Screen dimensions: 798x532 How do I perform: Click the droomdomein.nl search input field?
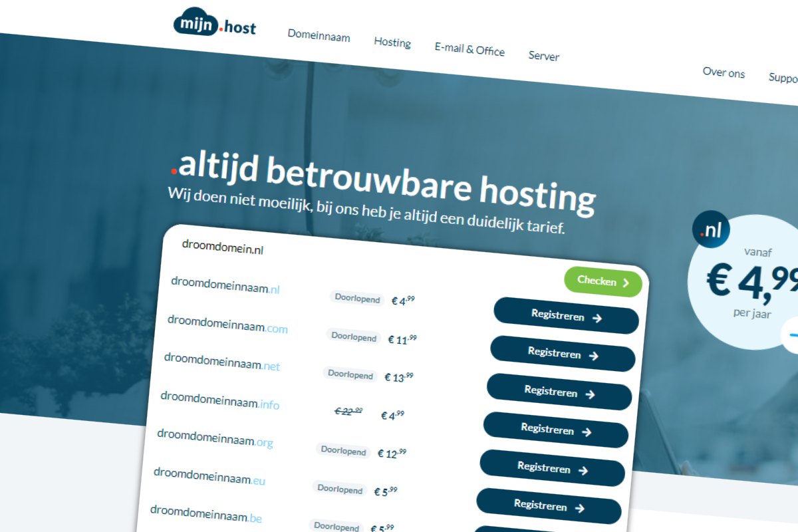(x=266, y=249)
